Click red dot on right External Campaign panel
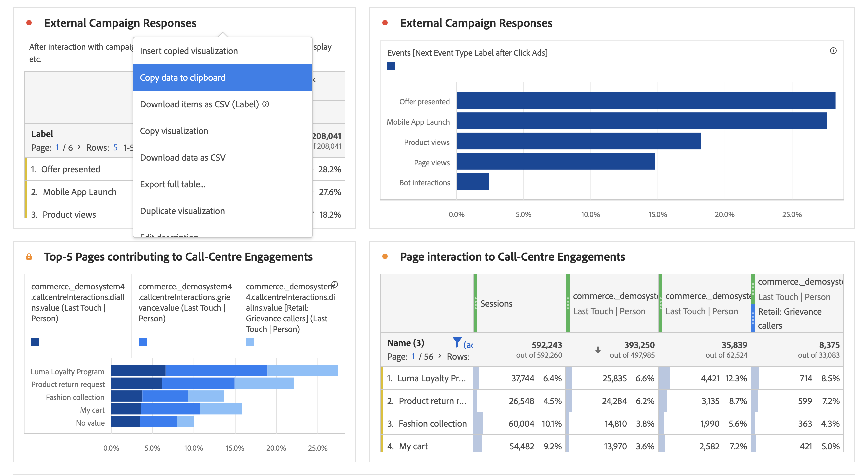The height and width of the screenshot is (475, 868). tap(385, 23)
